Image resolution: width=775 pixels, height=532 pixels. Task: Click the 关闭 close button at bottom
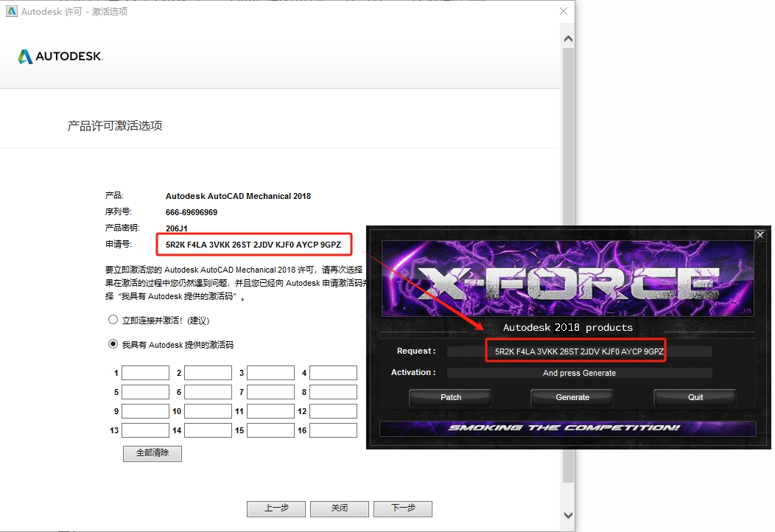(340, 508)
